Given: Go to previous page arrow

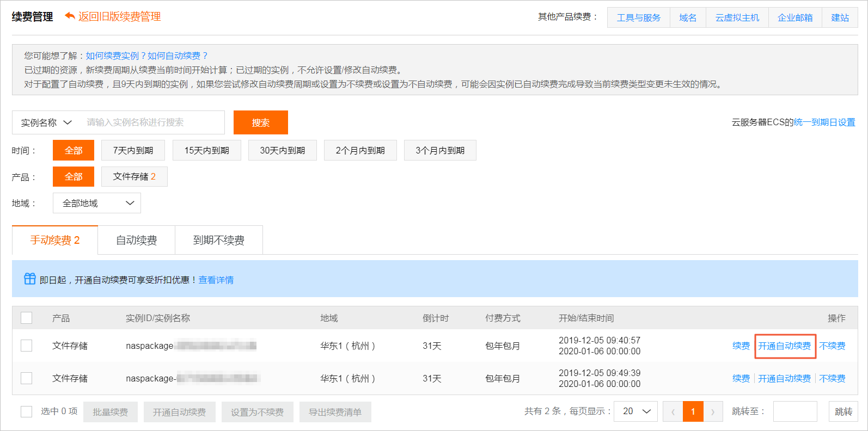Looking at the screenshot, I should point(673,411).
